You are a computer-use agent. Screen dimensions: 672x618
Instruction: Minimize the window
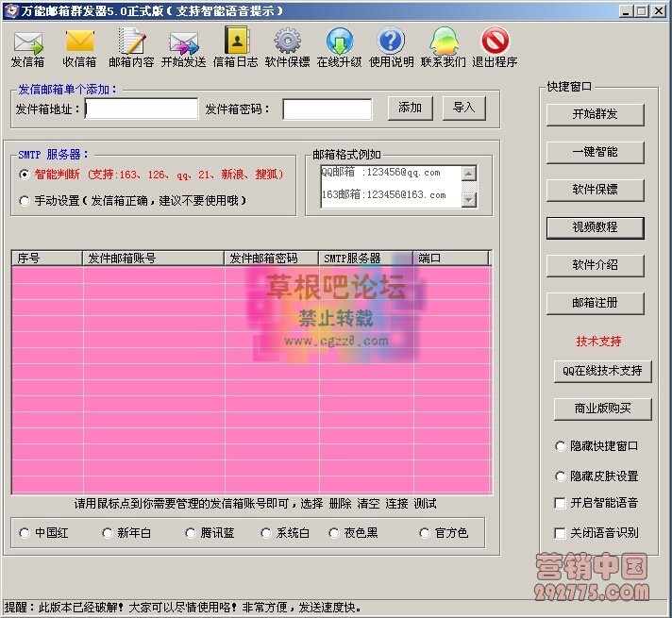pos(626,10)
